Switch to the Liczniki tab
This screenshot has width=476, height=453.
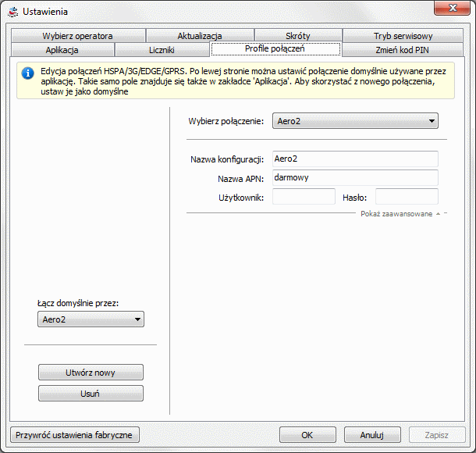pos(162,50)
